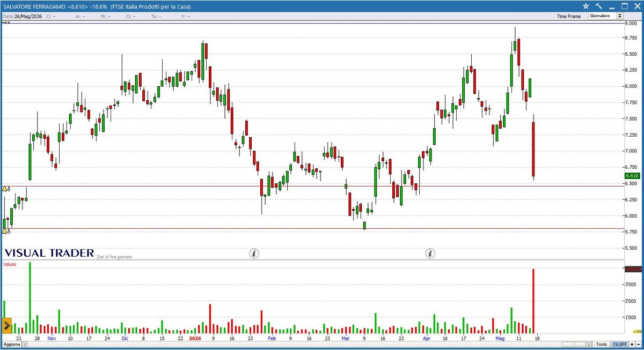Click the Time Frame label
The height and width of the screenshot is (350, 644).
click(568, 17)
